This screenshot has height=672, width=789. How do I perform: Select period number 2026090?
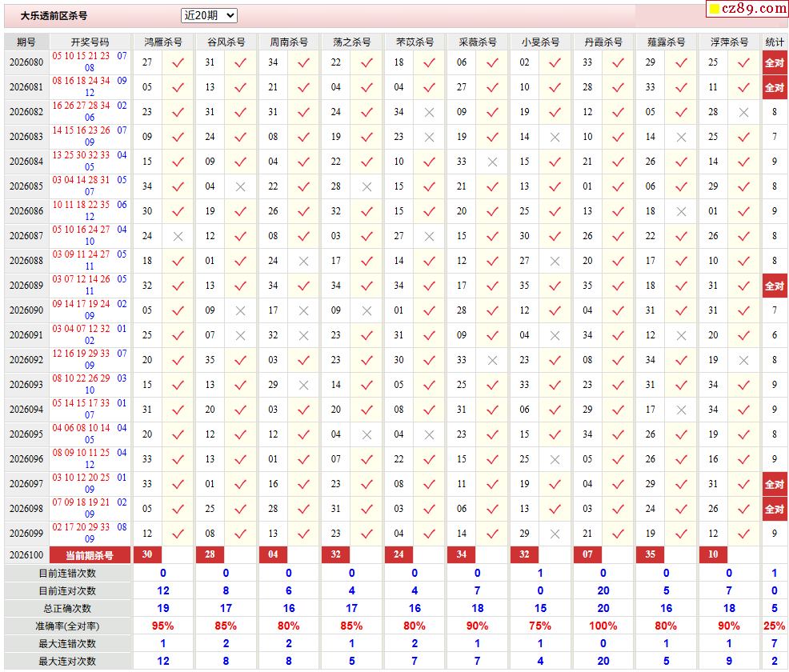(x=26, y=310)
